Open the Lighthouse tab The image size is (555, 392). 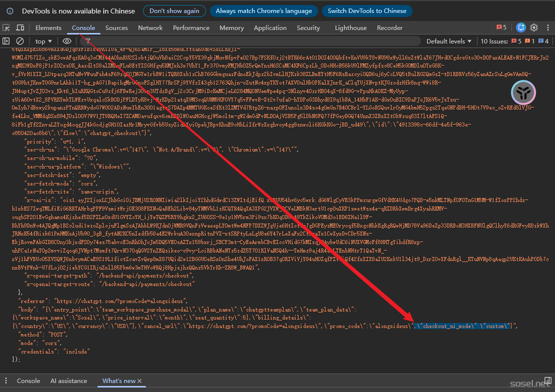[x=351, y=27]
